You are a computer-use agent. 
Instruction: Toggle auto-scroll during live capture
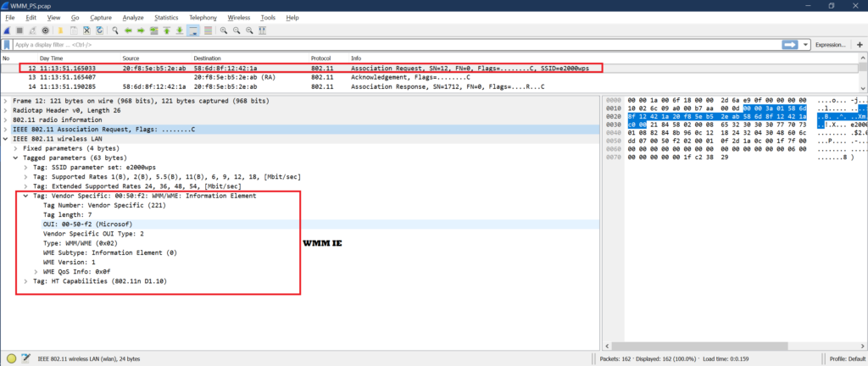(x=194, y=30)
